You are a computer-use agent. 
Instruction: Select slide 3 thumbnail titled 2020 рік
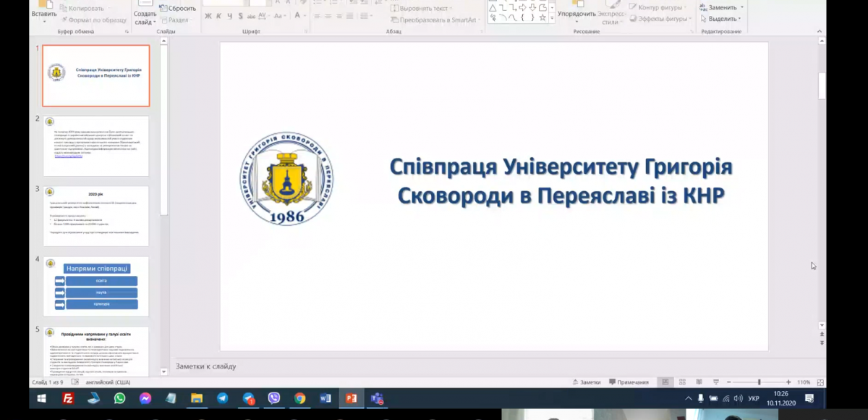pos(96,217)
